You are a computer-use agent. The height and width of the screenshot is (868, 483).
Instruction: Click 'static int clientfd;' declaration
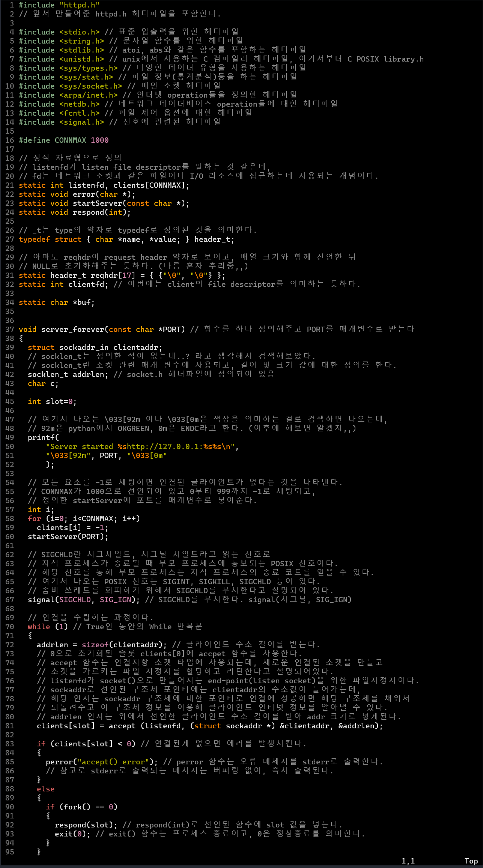point(63,284)
